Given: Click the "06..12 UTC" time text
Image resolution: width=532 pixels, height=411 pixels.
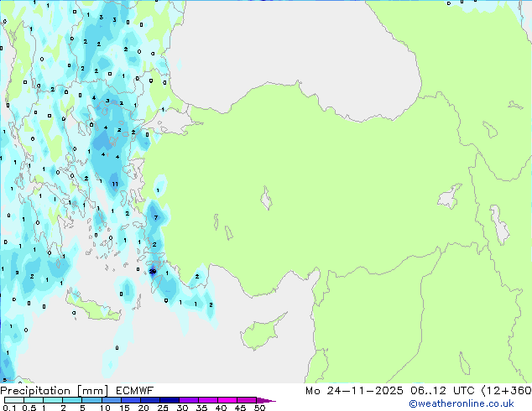Looking at the screenshot, I should (442, 391).
